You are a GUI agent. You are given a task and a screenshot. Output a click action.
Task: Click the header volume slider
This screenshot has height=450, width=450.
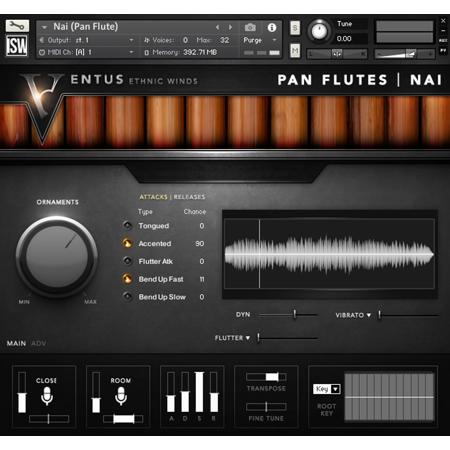(x=404, y=53)
